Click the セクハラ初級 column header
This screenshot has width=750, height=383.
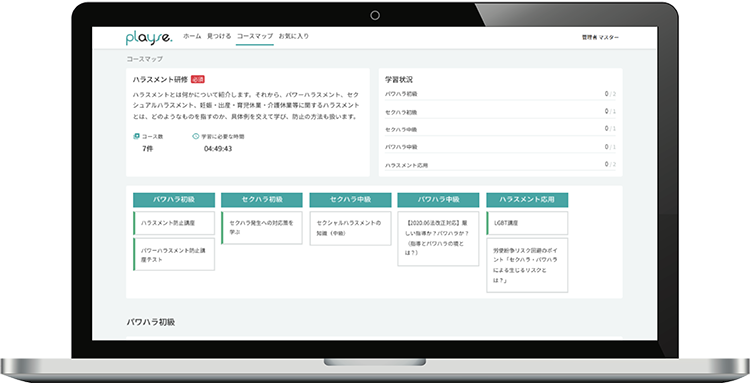click(x=262, y=200)
